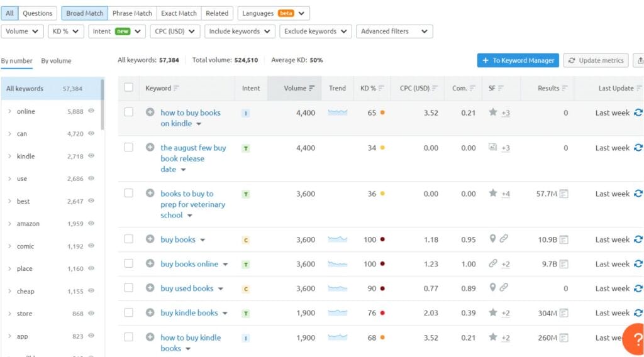The height and width of the screenshot is (357, 644).
Task: Refresh metrics for 'the august few buy book' row
Action: [638, 148]
